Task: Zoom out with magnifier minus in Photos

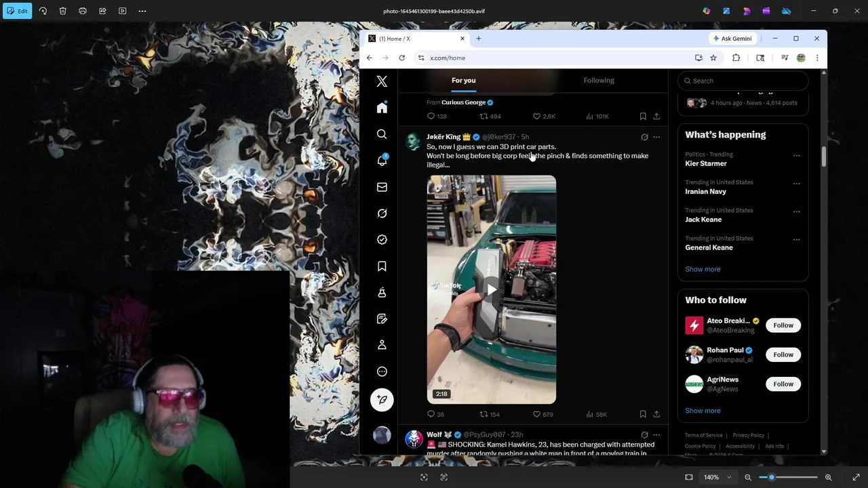Action: [748, 477]
